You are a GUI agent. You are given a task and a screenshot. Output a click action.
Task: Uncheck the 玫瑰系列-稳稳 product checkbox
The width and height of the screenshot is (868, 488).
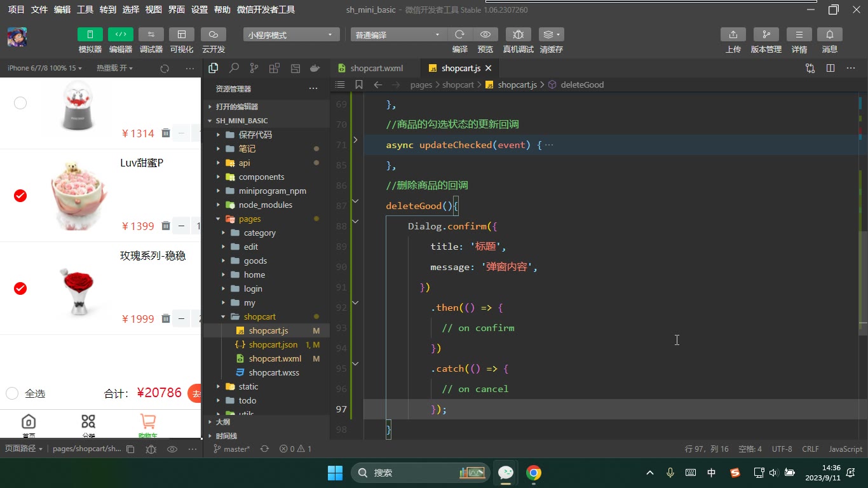click(20, 288)
